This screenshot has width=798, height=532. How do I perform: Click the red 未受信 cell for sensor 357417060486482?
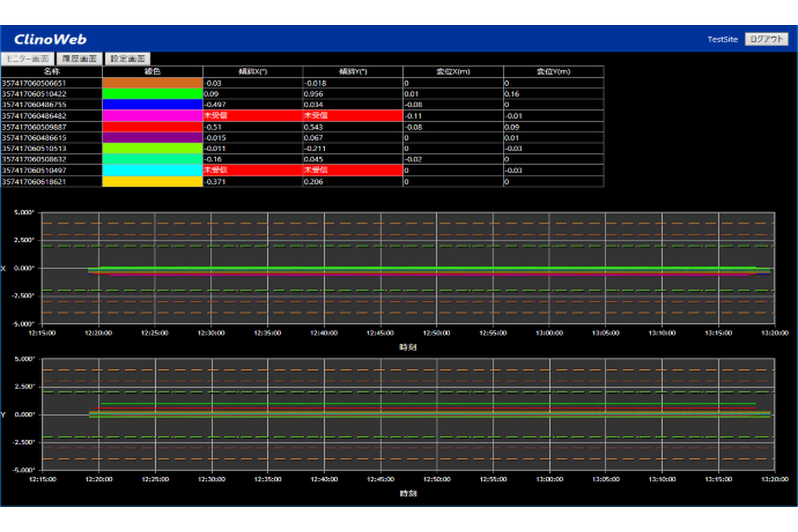click(253, 116)
